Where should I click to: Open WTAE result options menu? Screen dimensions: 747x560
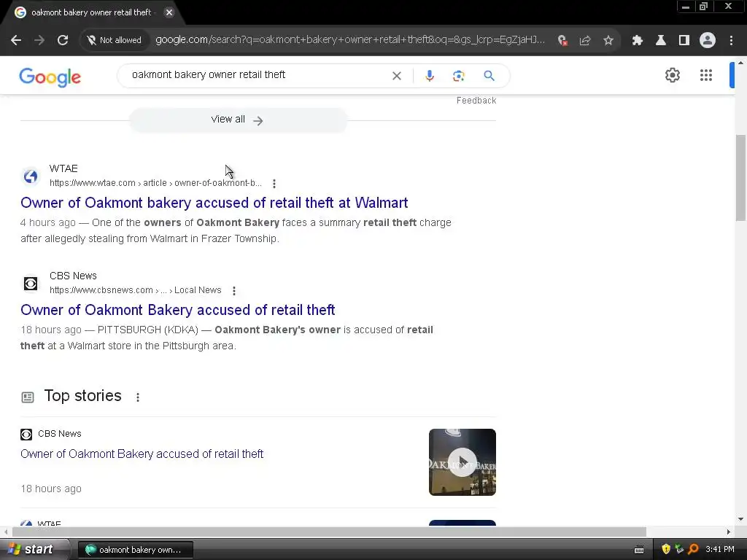[274, 183]
